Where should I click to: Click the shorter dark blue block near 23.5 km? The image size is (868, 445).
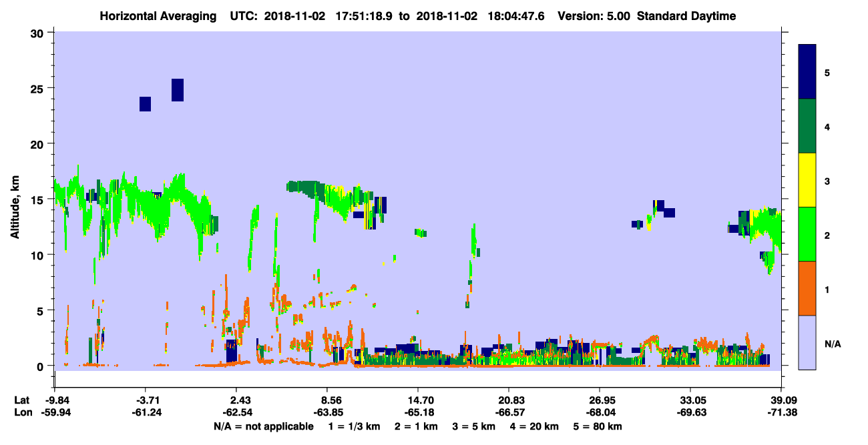[145, 104]
